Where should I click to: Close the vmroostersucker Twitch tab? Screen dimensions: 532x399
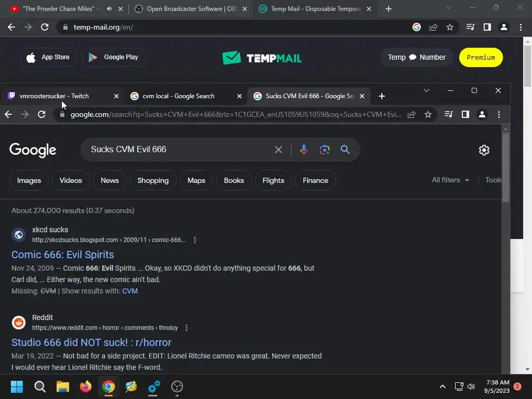tap(116, 96)
